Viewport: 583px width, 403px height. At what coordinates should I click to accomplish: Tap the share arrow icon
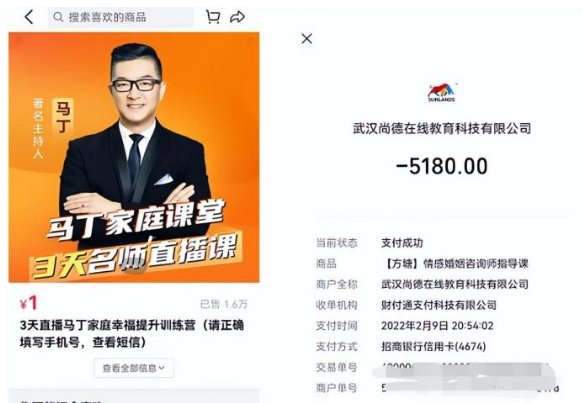[x=237, y=17]
